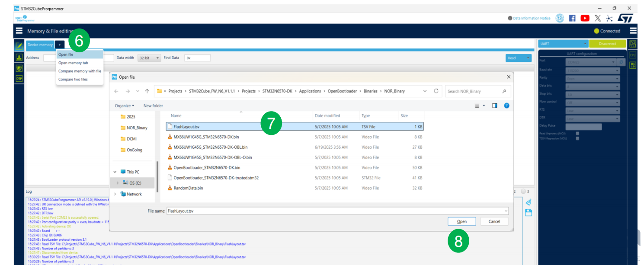Open the Data width 32-bit dropdown
Image resolution: width=644 pixels, height=265 pixels.
(x=149, y=58)
